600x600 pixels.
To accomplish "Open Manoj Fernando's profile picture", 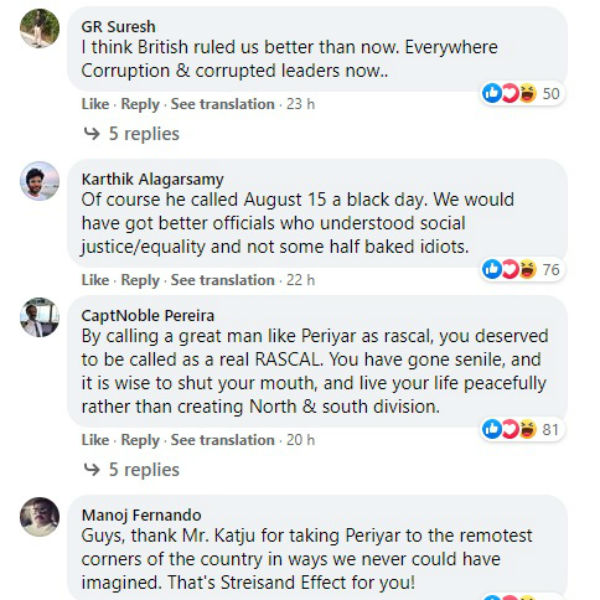I will click(x=40, y=516).
